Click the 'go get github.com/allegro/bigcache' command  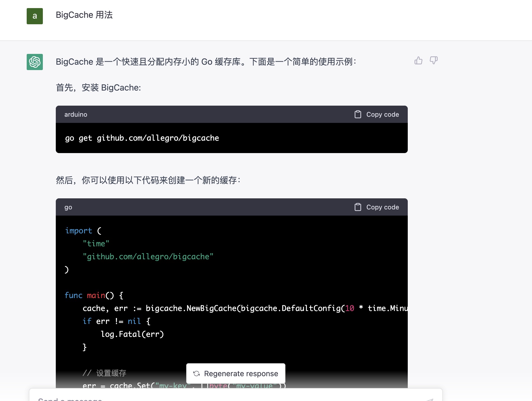[x=142, y=138]
